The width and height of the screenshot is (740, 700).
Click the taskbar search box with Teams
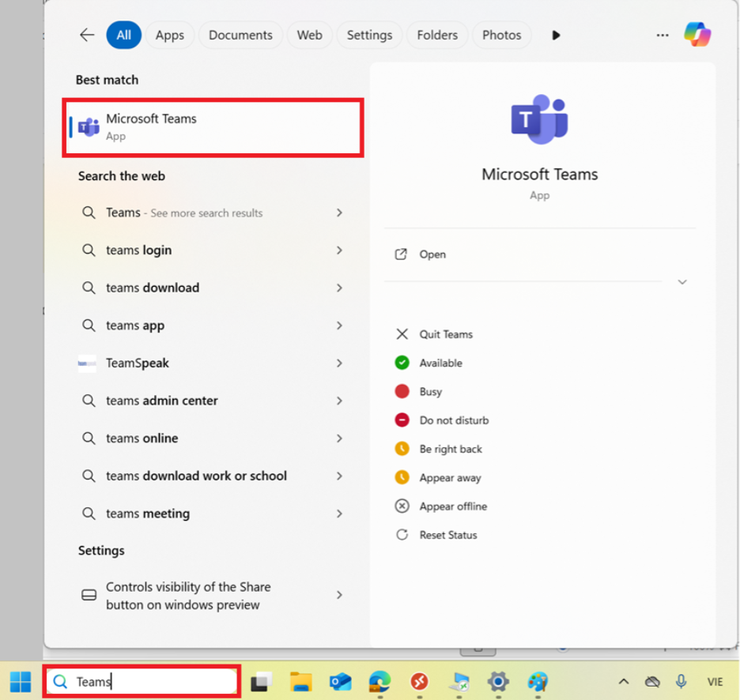[142, 682]
